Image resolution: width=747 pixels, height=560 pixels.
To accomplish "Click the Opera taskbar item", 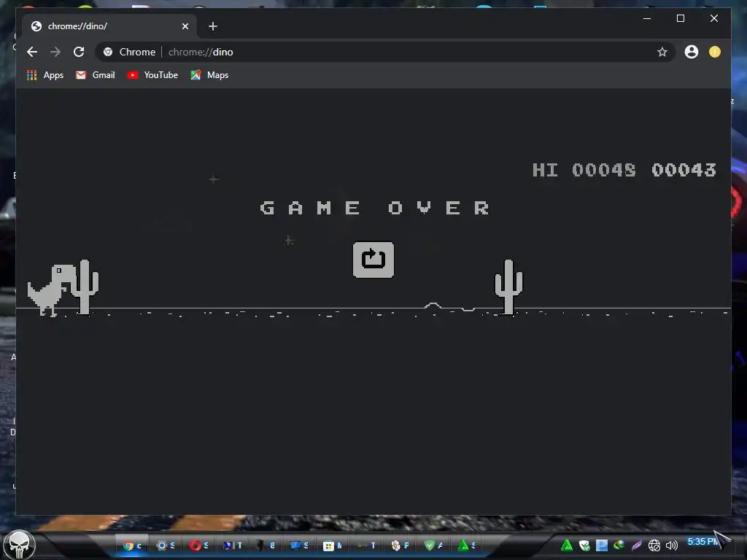I will click(x=198, y=545).
